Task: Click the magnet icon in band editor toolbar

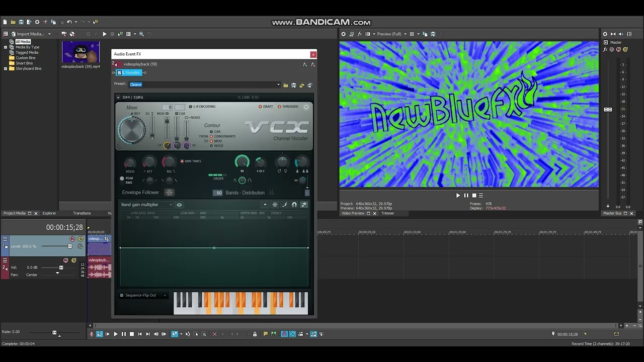Action: coord(294,205)
